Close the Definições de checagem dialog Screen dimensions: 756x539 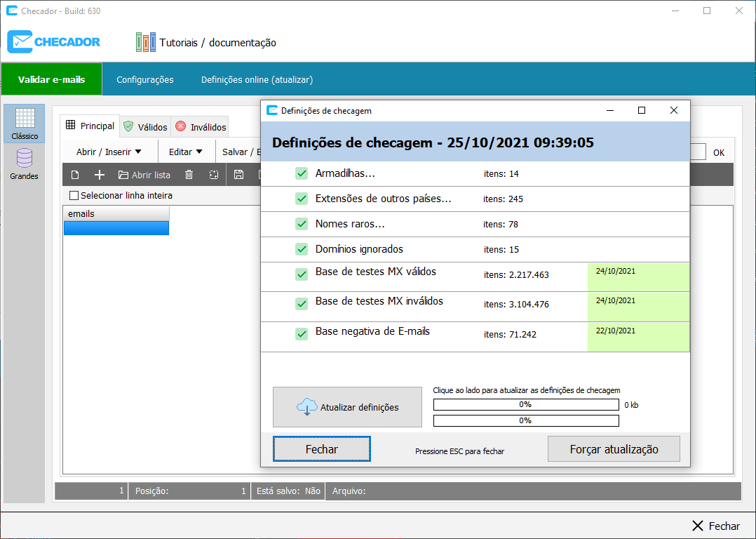coord(673,110)
